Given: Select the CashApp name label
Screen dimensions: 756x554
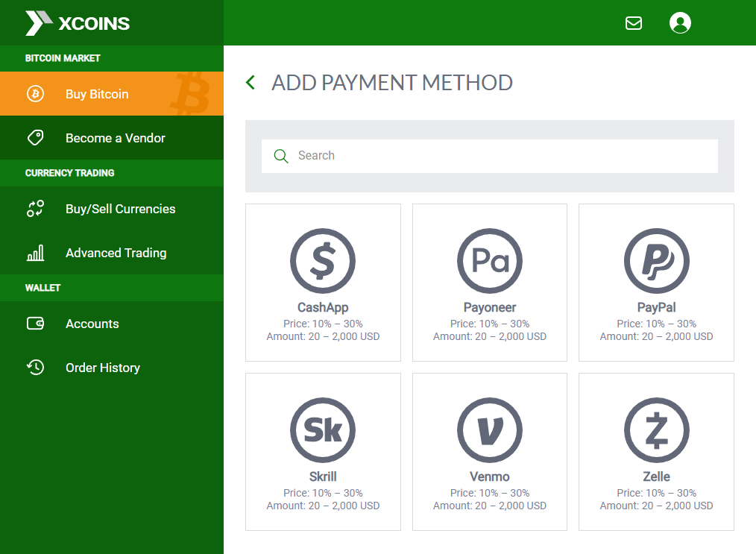Looking at the screenshot, I should click(x=323, y=307).
